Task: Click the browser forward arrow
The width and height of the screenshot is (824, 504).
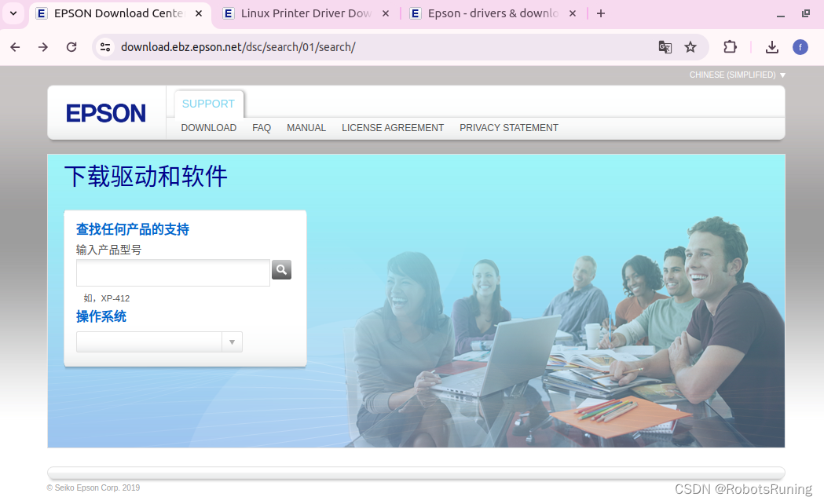Action: [43, 47]
